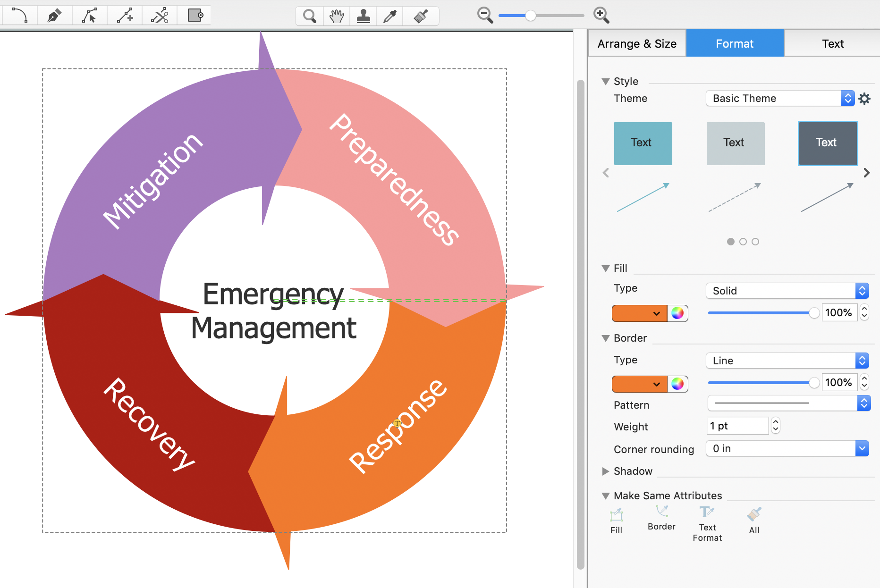Apply the dark slate Text style
The image size is (880, 588).
[828, 143]
